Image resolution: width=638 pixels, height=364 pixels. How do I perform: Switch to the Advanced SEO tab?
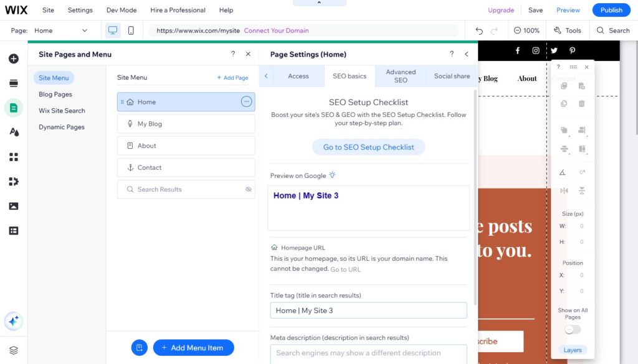tap(401, 76)
